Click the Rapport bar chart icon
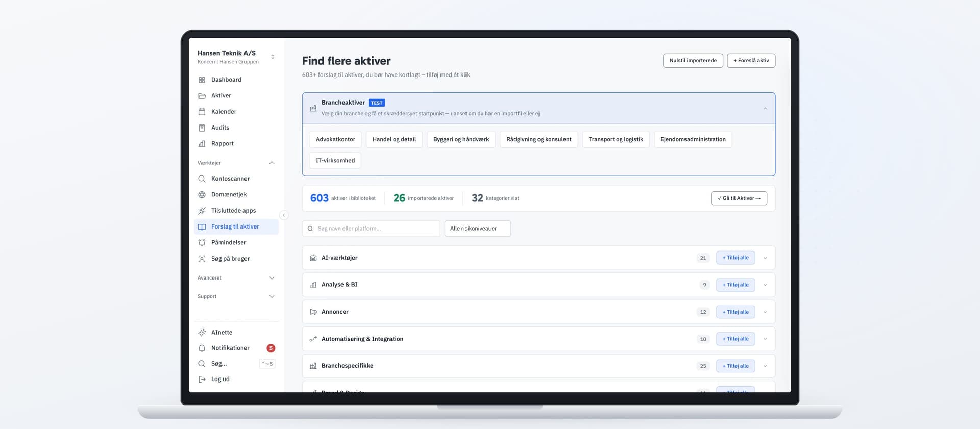This screenshot has height=429, width=980. click(x=202, y=144)
